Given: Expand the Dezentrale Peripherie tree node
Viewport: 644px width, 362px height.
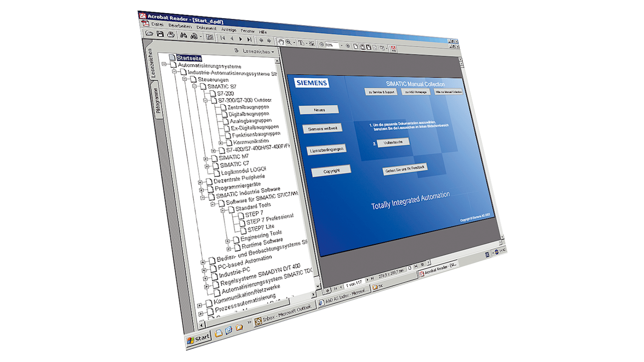Looking at the screenshot, I should [200, 182].
